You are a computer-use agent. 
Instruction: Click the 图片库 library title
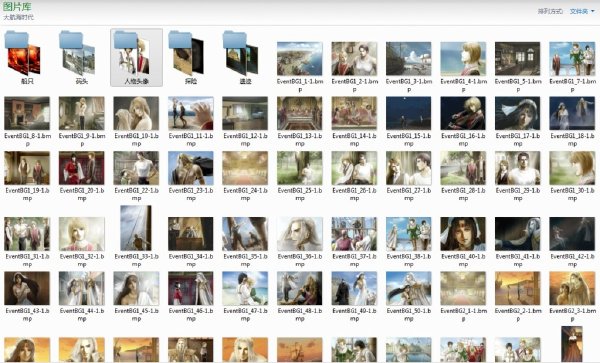pyautogui.click(x=17, y=7)
